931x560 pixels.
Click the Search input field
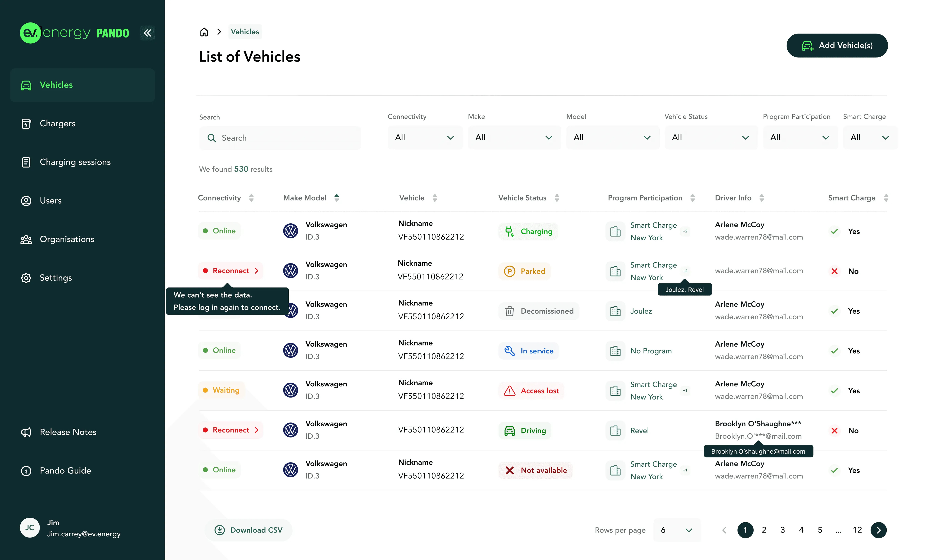(280, 138)
